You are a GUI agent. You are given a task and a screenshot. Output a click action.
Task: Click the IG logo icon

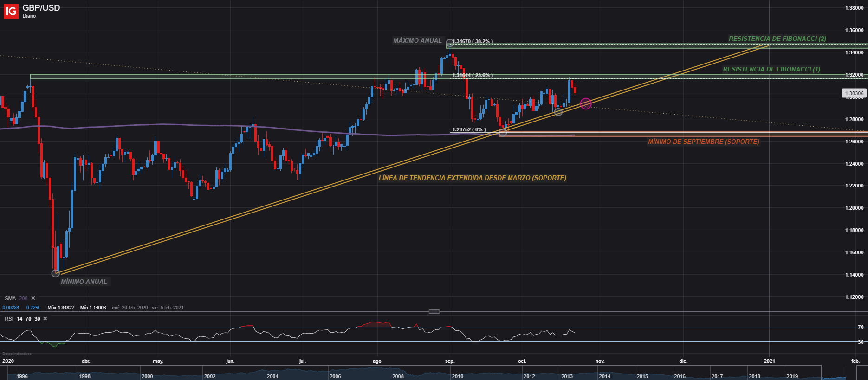(x=11, y=11)
